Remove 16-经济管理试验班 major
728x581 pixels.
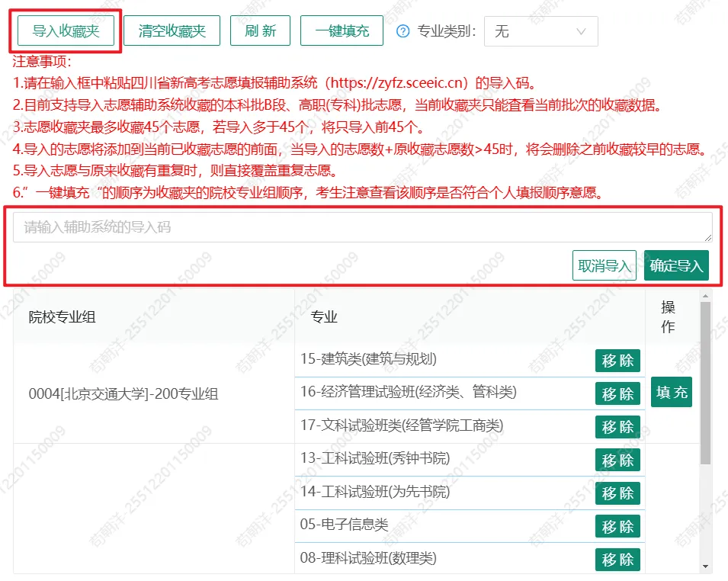[617, 393]
